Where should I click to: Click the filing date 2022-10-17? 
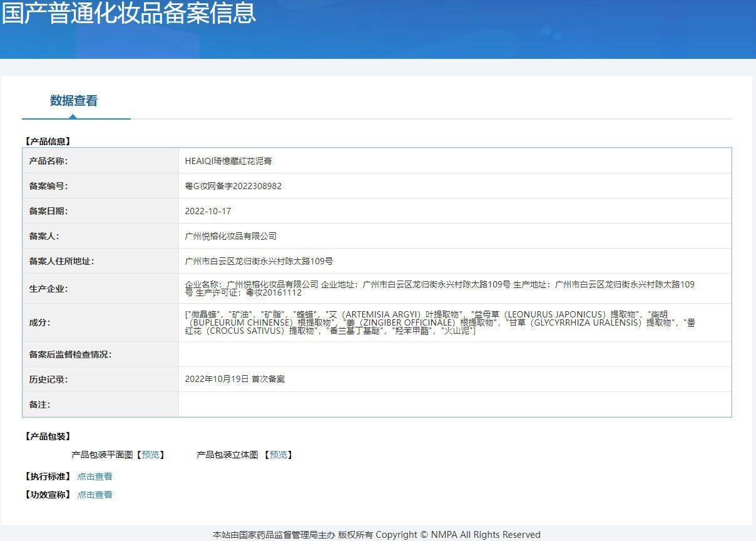pyautogui.click(x=208, y=211)
